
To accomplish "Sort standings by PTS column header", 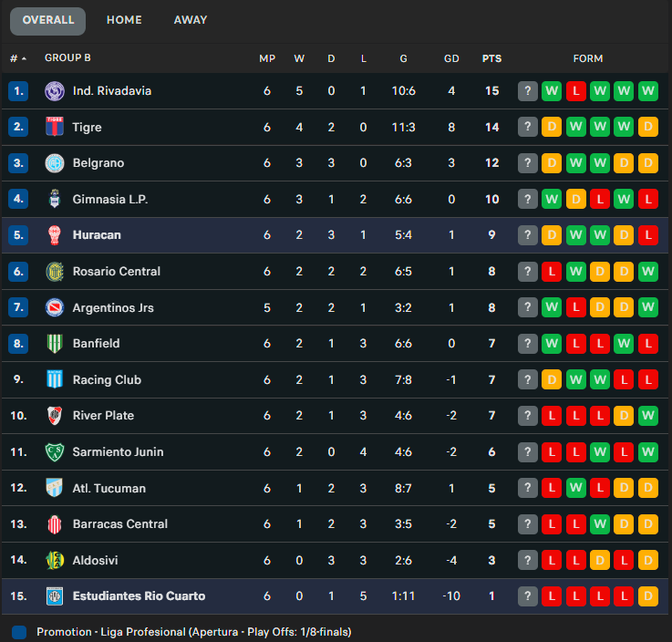I will click(491, 58).
